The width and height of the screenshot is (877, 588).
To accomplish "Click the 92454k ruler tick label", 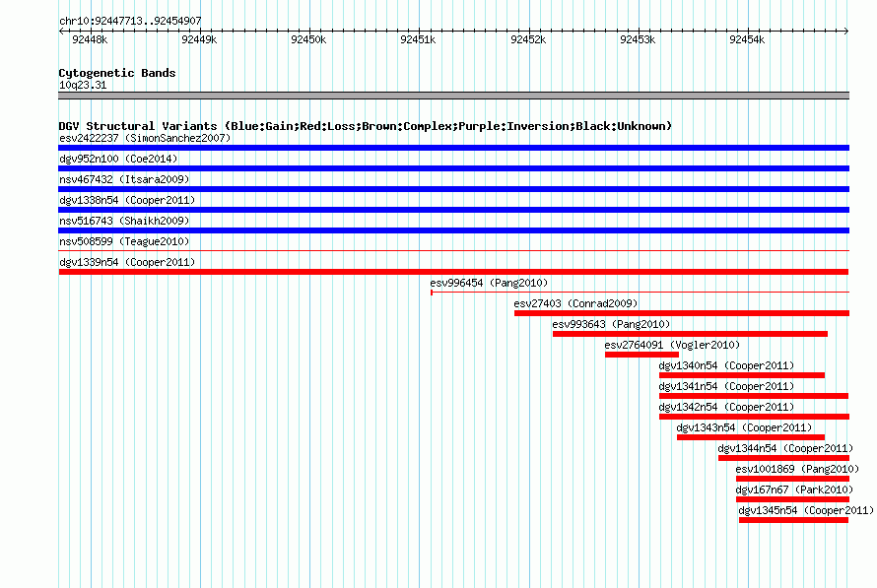I will (747, 39).
